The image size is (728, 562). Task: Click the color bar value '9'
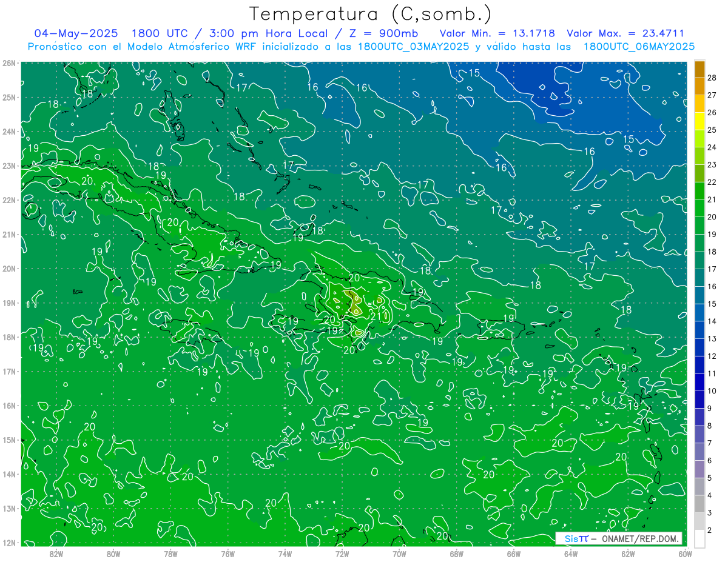(710, 409)
